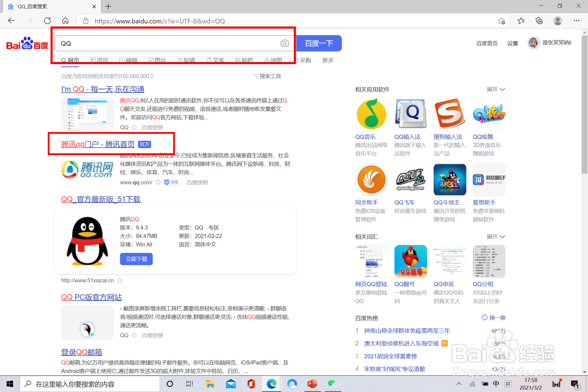
Task: Click the Windows taskbar search box
Action: tap(90, 384)
